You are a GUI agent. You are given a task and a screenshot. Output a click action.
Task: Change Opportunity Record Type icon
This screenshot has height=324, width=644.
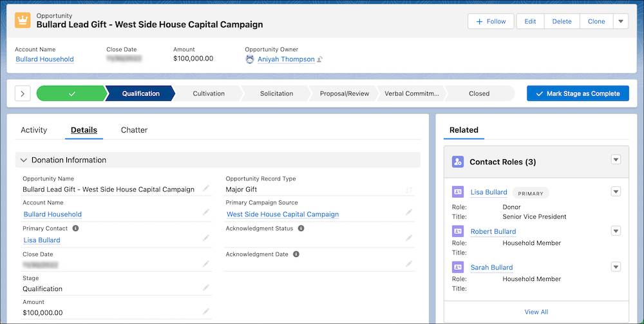click(409, 190)
